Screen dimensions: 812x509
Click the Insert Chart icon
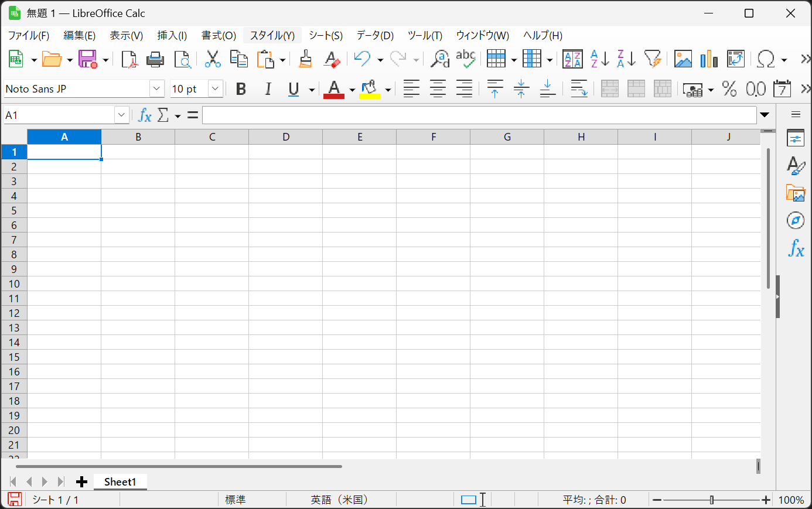[x=709, y=59]
